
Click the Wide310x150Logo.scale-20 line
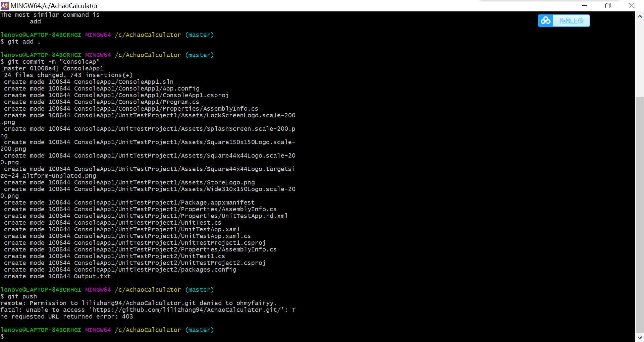(x=150, y=189)
